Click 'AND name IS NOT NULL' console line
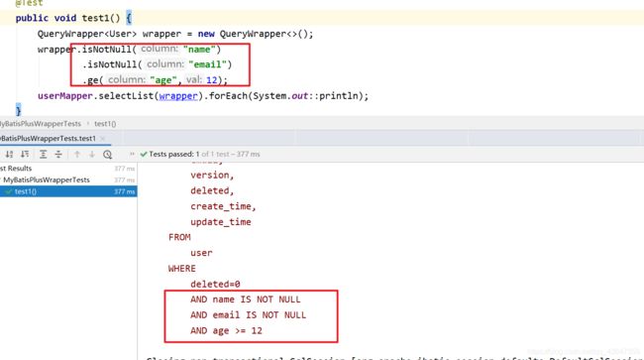 [x=245, y=300]
